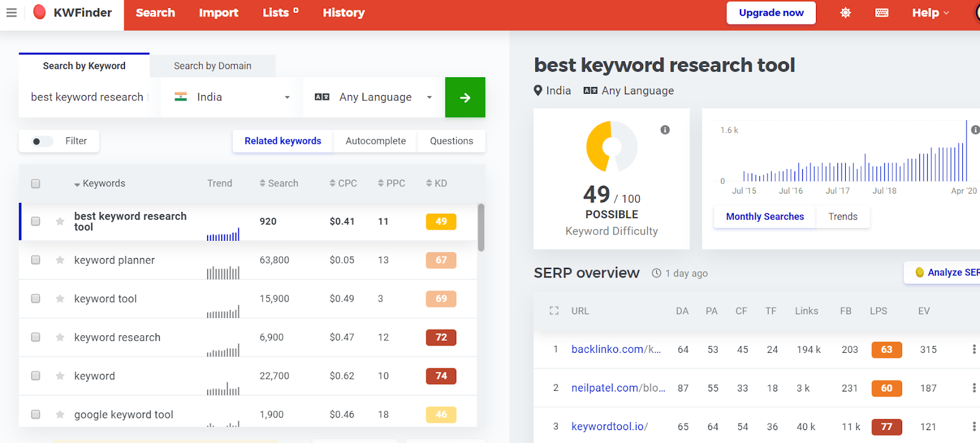Screen dimensions: 980x443
Task: Open more options for keywordtool.io result
Action: [974, 426]
